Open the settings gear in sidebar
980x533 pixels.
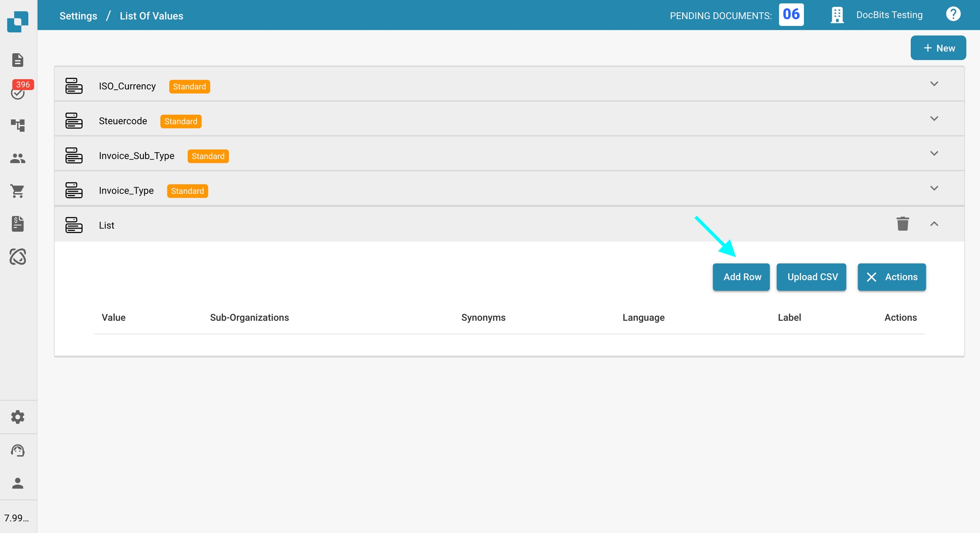point(18,417)
